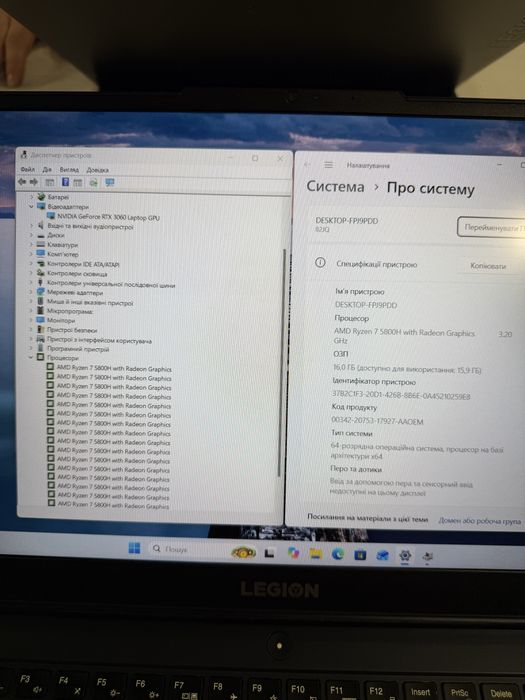Open File Explorer from the taskbar
Screen dimensions: 525x700
316,554
